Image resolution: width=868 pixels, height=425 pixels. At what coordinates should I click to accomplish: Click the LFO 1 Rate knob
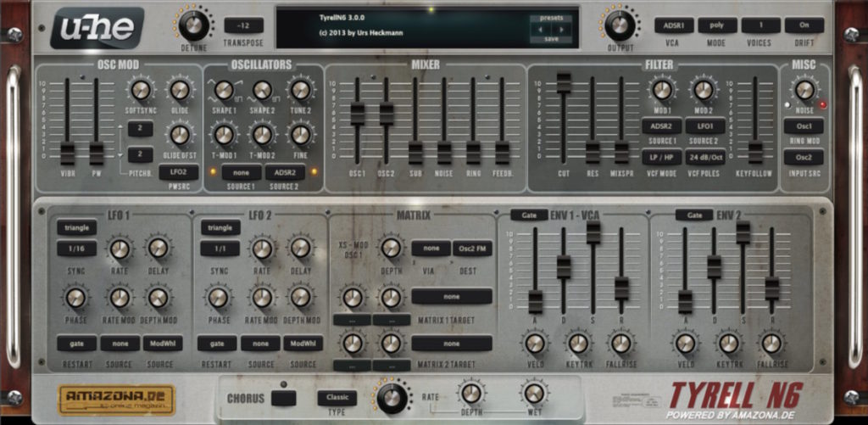[120, 249]
